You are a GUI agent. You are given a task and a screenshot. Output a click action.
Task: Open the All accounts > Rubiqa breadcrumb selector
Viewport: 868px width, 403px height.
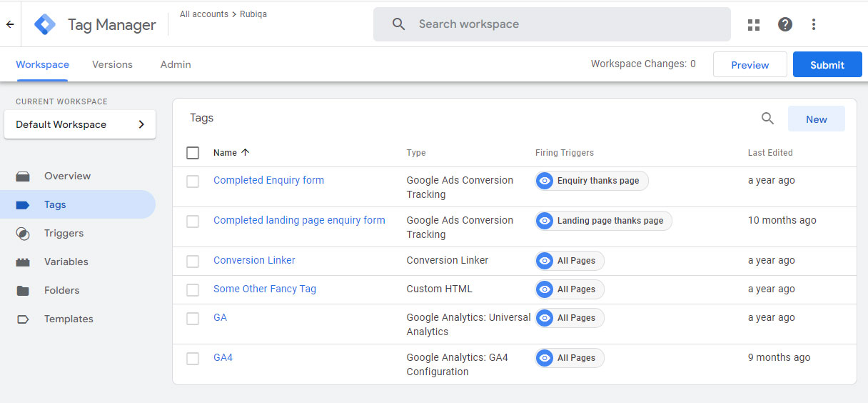(x=223, y=14)
